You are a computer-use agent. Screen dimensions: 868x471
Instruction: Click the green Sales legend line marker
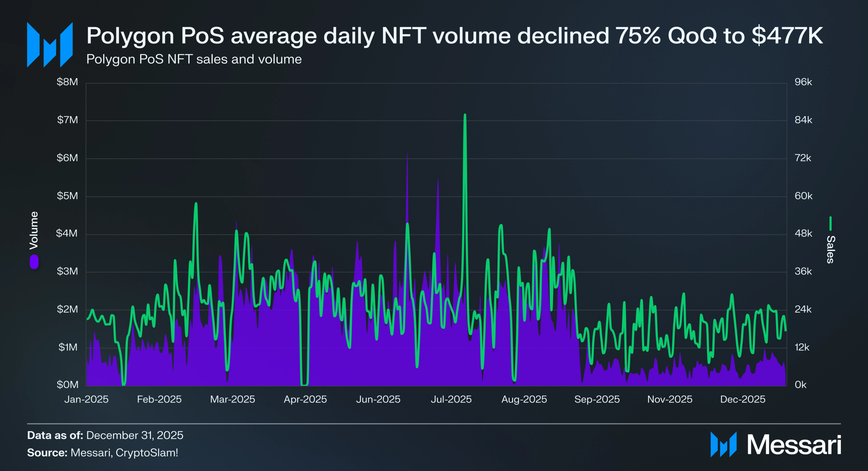830,223
